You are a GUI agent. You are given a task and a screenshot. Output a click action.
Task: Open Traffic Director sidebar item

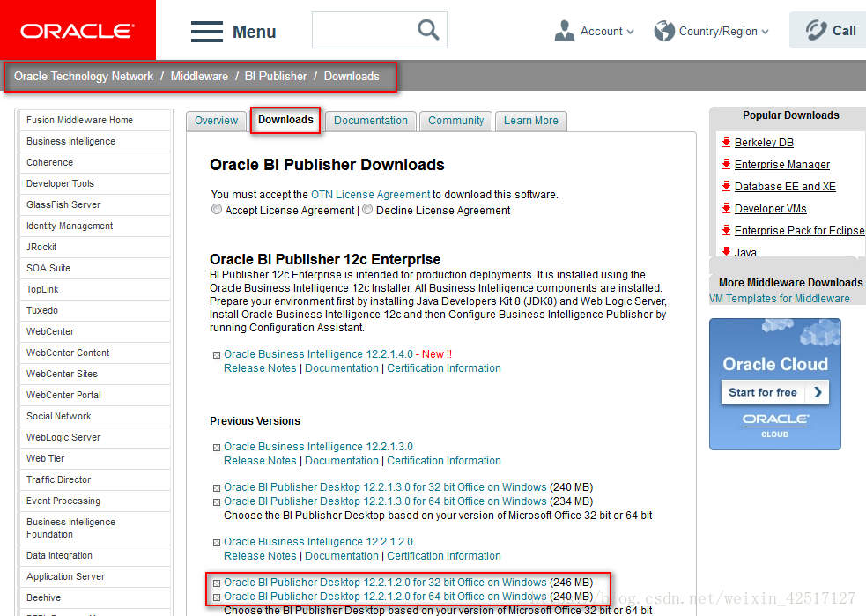tap(95, 480)
